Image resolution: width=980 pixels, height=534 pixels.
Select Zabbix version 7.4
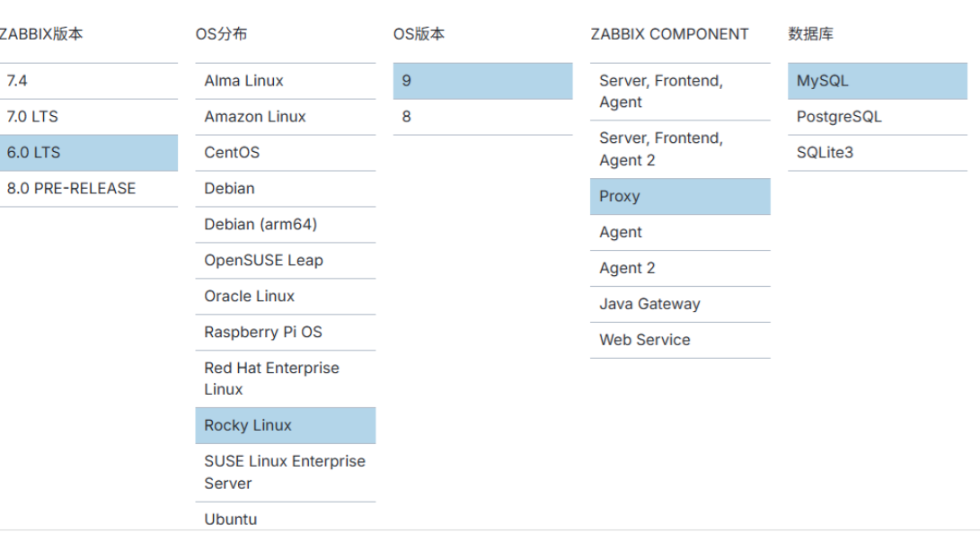click(x=89, y=81)
